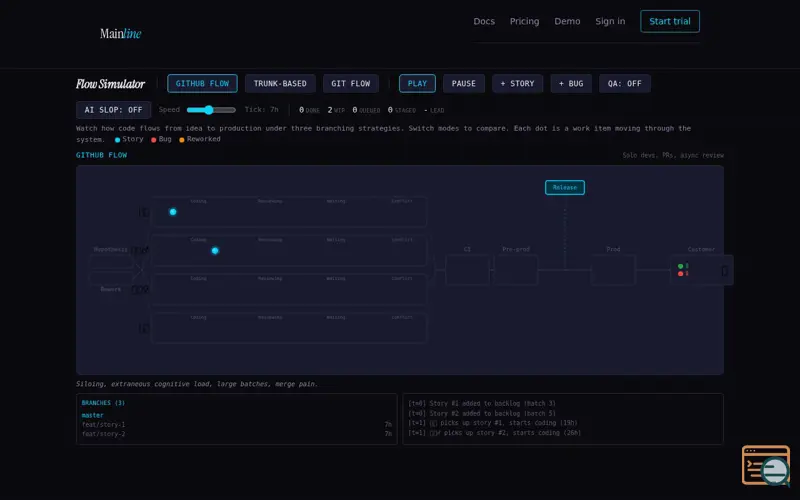The image size is (800, 500).
Task: Click the Rework label in the diagram
Action: pos(111,289)
